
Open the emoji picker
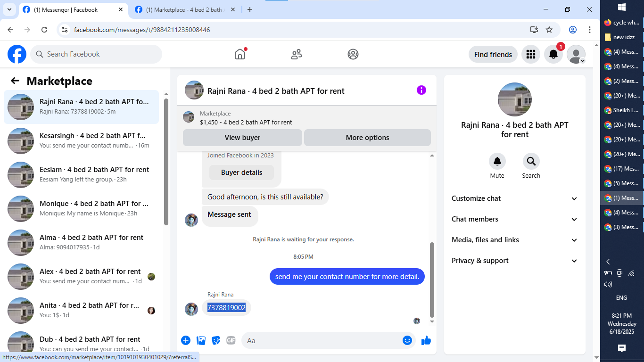(x=407, y=340)
